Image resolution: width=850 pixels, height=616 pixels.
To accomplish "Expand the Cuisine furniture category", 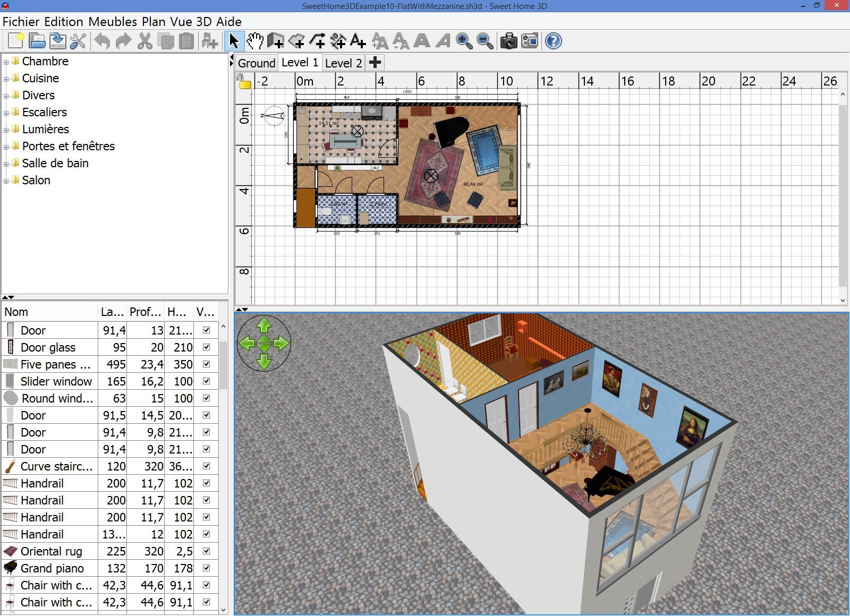I will coord(6,79).
